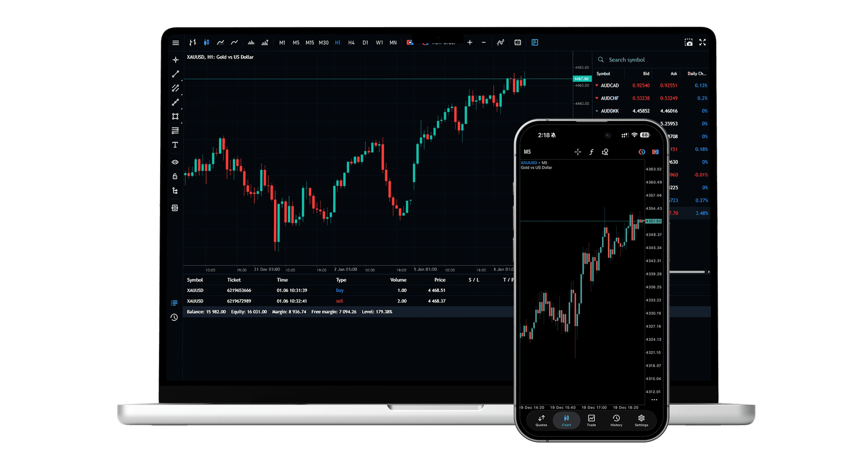Activate the crosshair tool in left sidebar
Screen dimensions: 868x461
[x=175, y=60]
